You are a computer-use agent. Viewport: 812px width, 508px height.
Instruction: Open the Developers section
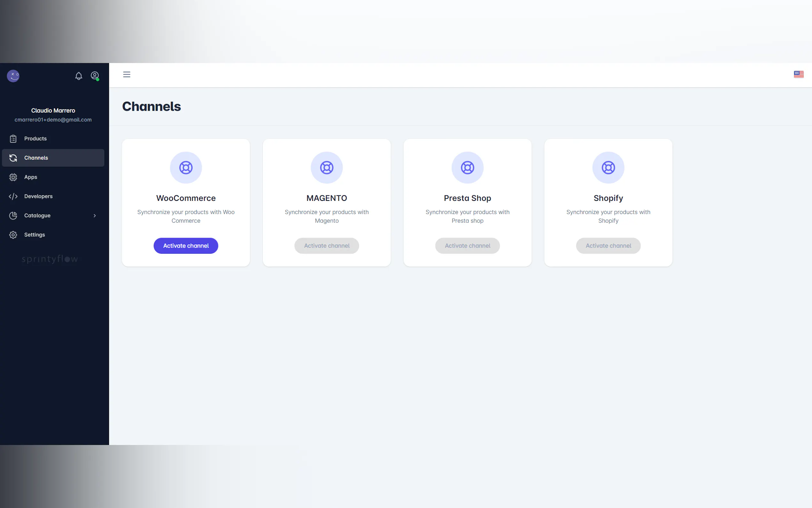pos(38,196)
